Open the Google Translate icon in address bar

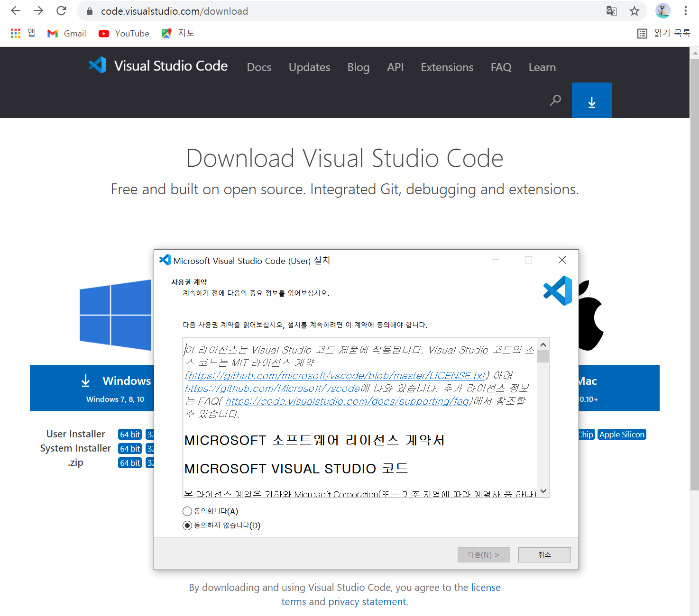612,11
